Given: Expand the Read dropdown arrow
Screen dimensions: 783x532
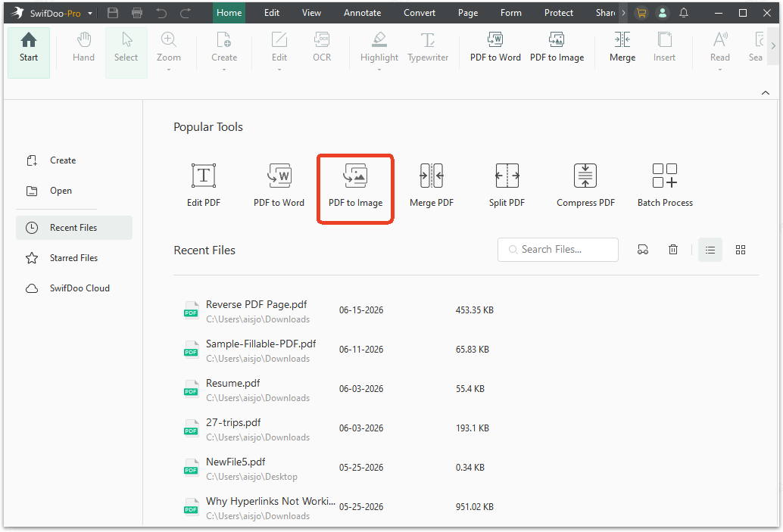Looking at the screenshot, I should [x=719, y=70].
